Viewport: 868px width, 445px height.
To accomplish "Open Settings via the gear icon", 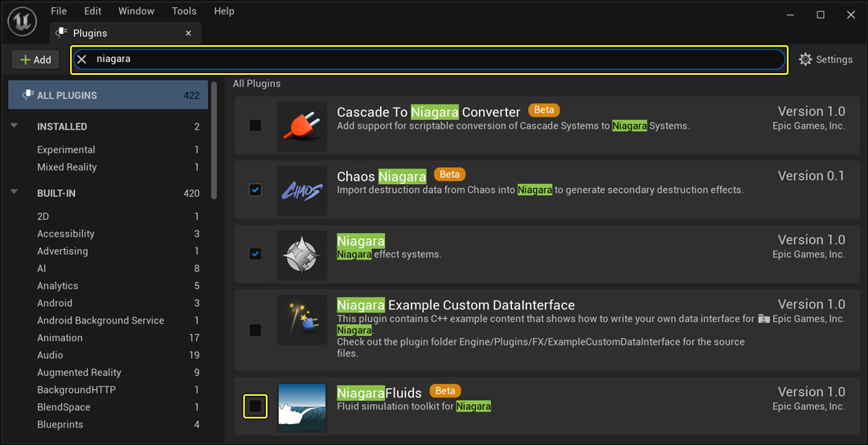I will pos(805,59).
